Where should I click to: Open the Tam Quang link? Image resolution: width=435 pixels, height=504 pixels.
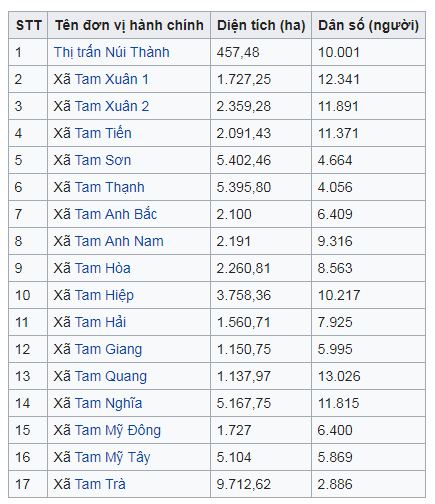(x=111, y=377)
